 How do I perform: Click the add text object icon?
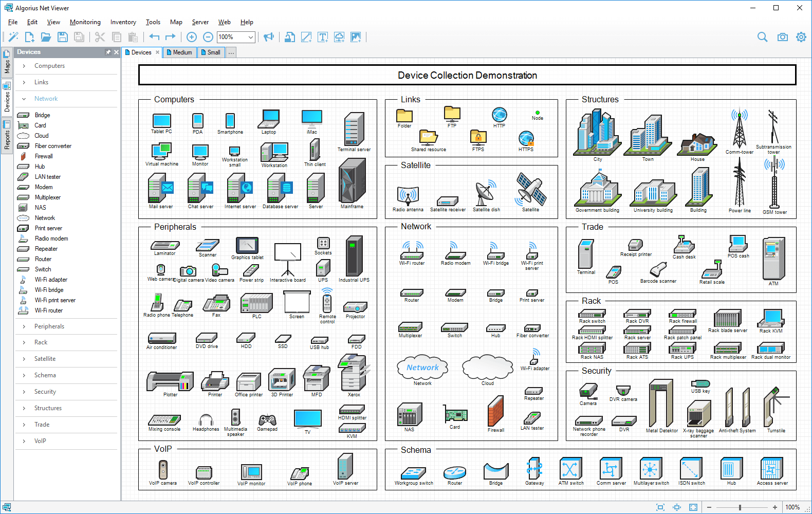point(323,37)
